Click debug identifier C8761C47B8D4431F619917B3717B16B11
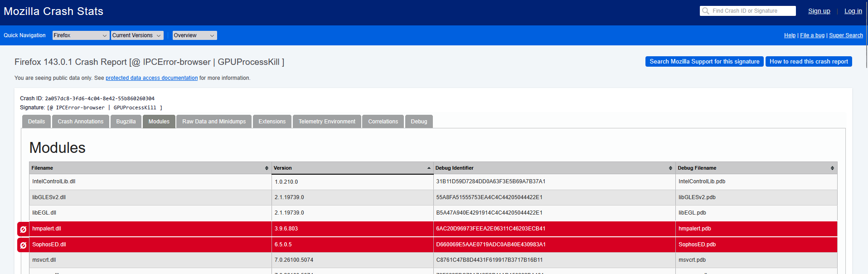868x274 pixels. (490, 260)
